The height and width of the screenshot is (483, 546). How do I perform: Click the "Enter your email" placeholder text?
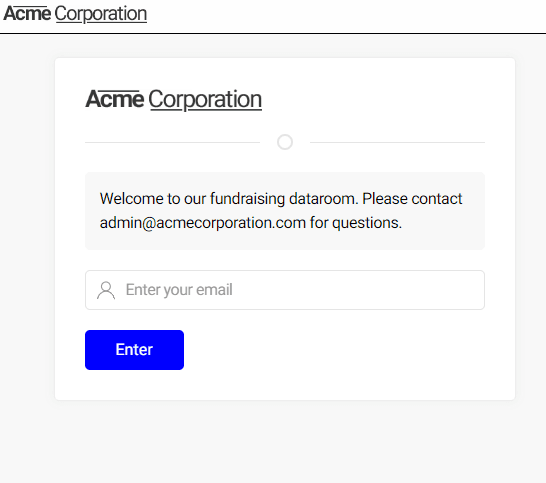pyautogui.click(x=179, y=290)
